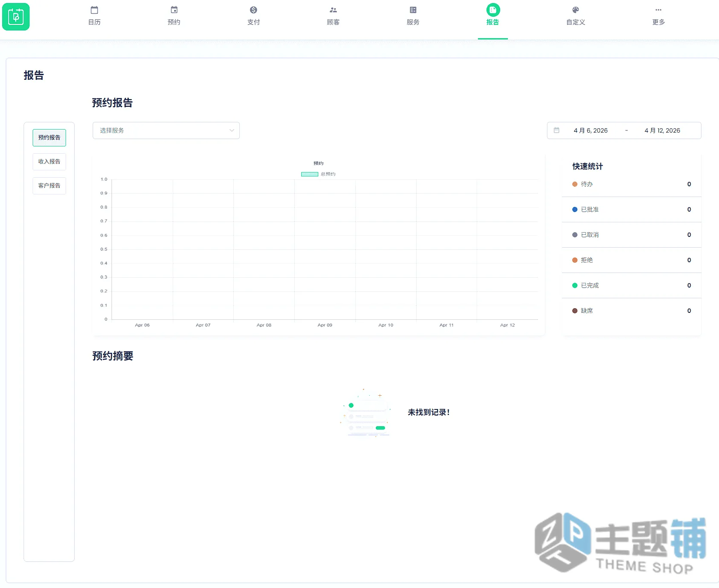This screenshot has height=588, width=719.
Task: Open the 自定义 palette icon
Action: point(576,10)
